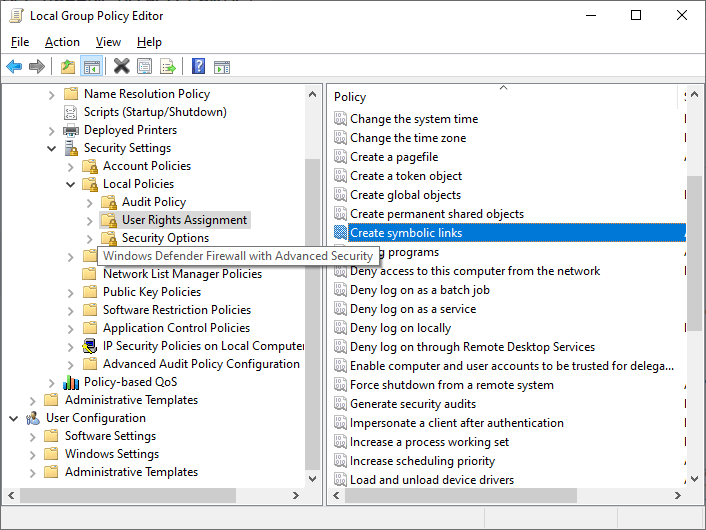Click the User Configuration icon
This screenshot has height=530, width=706.
coord(33,418)
